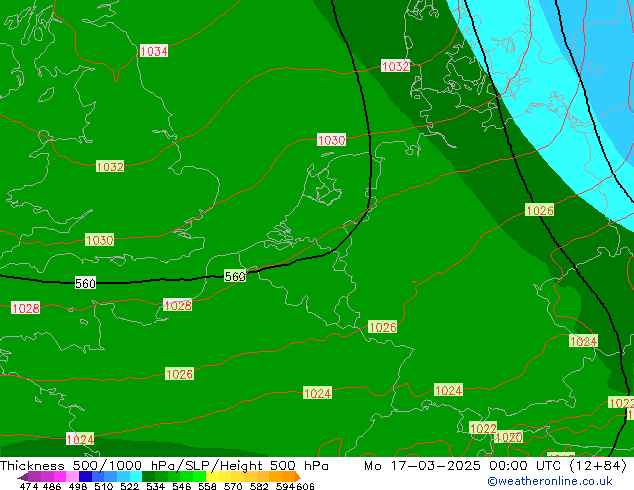The width and height of the screenshot is (634, 490).
Task: Click the 1026 label over northwestern France
Action: coord(180,374)
